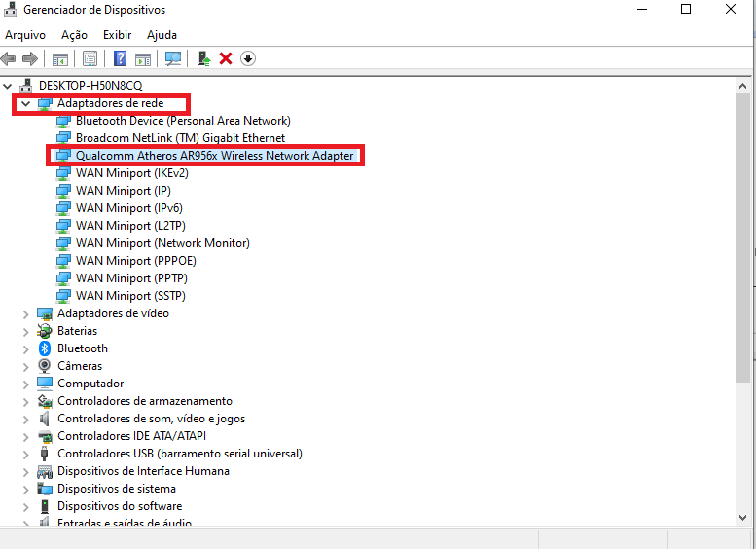756x549 pixels.
Task: Select WAN Miniport (IPv6)
Action: click(129, 208)
